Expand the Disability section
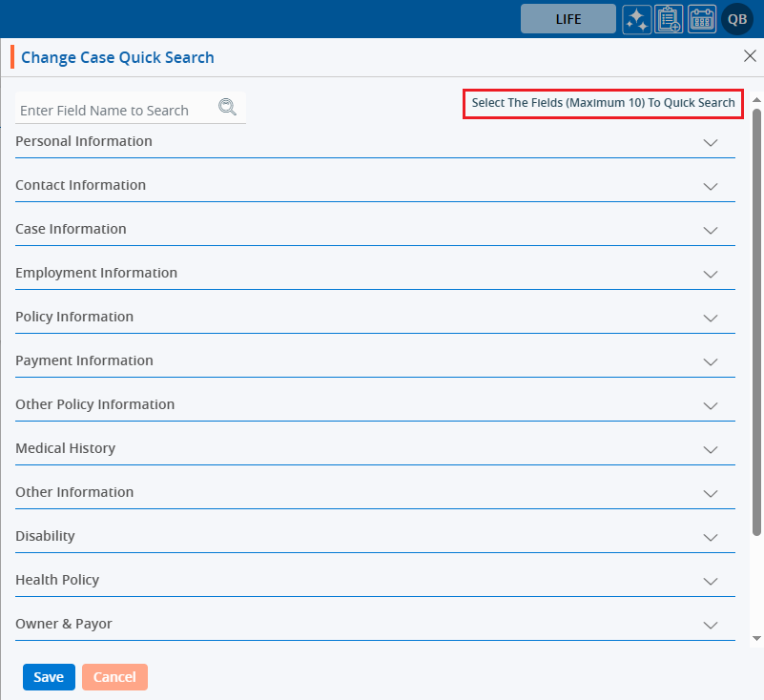This screenshot has height=700, width=764. [x=710, y=537]
